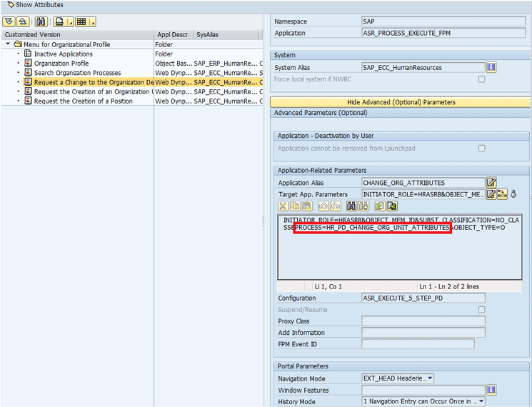Click the Layout grid icon in tree toolbar
Screen dimensions: 532x407
click(x=82, y=21)
